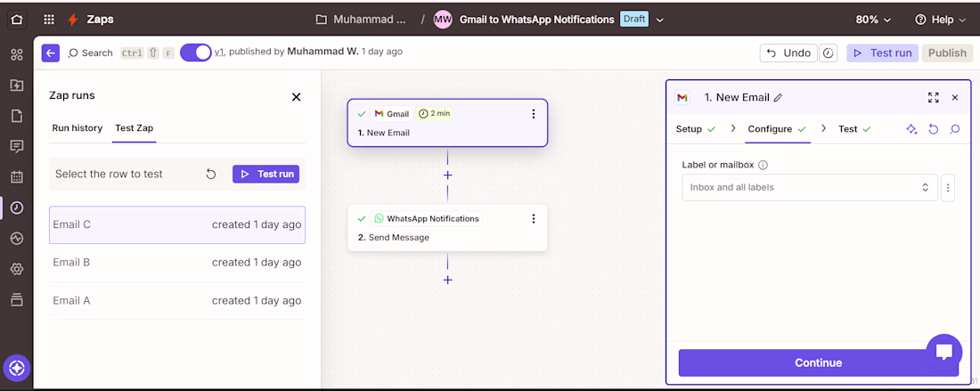The width and height of the screenshot is (980, 391).
Task: Expand the Draft zap title dropdown
Action: click(659, 20)
